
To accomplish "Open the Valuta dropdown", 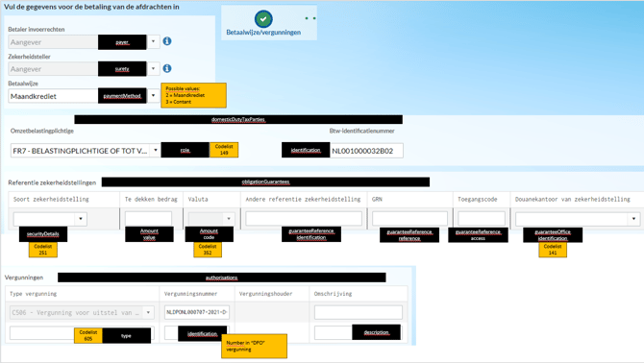I will coord(229,219).
